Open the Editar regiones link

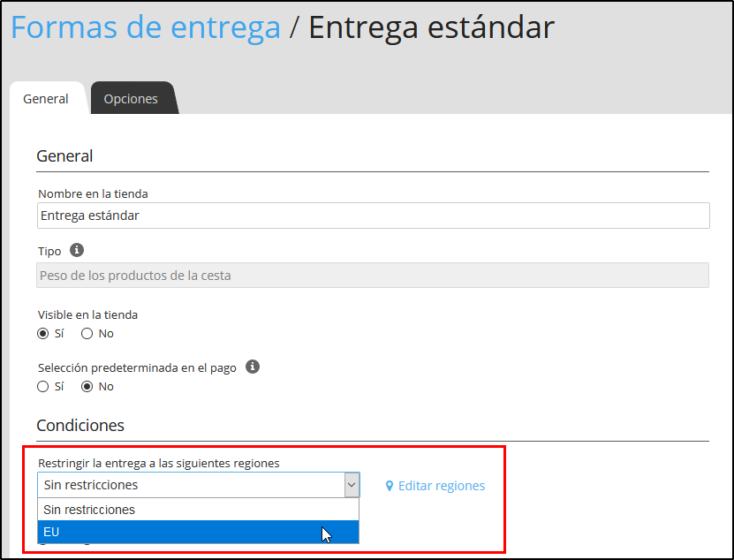441,486
